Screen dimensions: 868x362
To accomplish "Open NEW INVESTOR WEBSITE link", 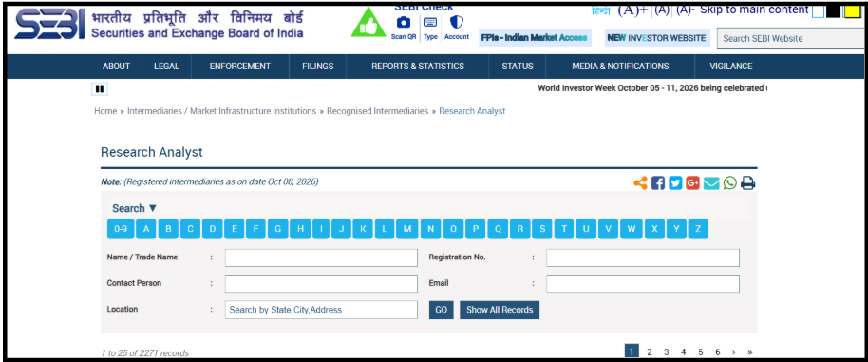I will (x=656, y=38).
